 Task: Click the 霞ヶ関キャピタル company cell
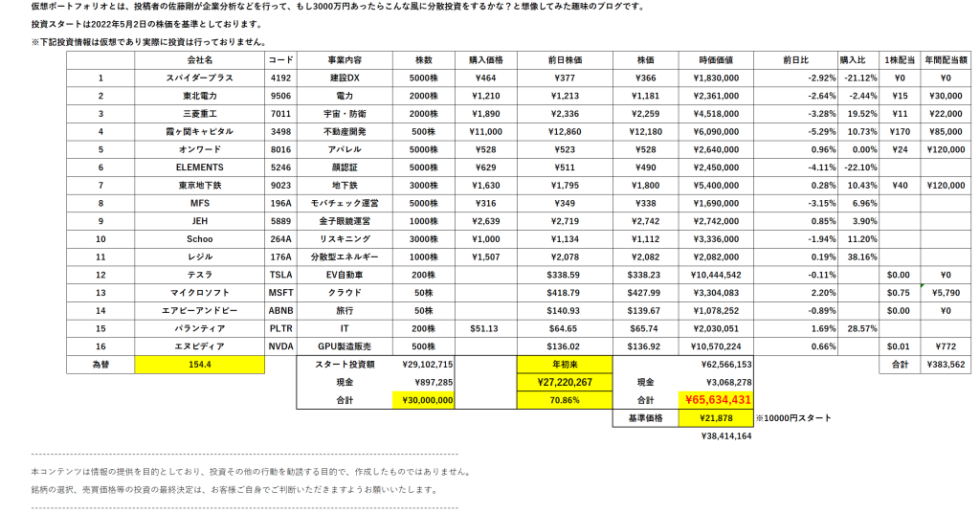(x=199, y=132)
